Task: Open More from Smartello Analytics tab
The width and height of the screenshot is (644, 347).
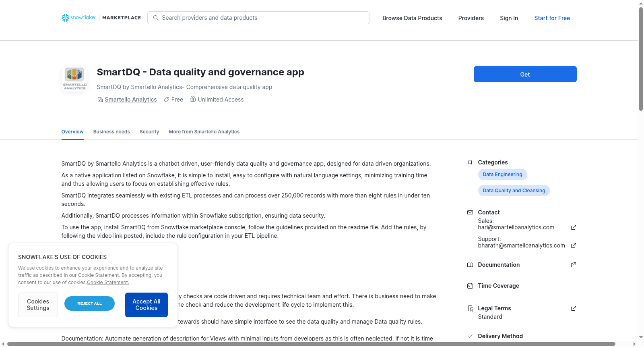Action: [204, 132]
